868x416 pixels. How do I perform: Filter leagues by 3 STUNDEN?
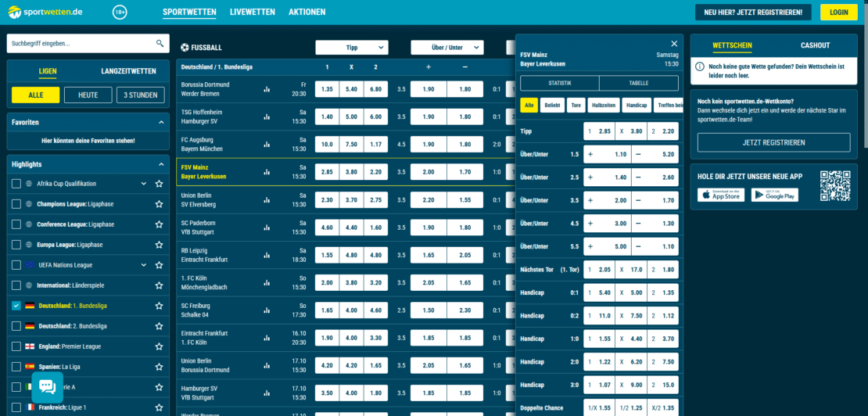141,95
